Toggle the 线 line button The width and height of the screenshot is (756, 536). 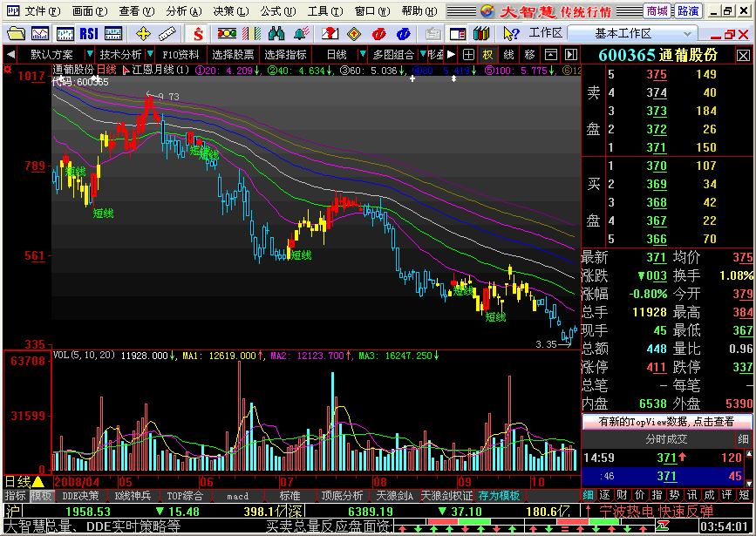coord(508,54)
